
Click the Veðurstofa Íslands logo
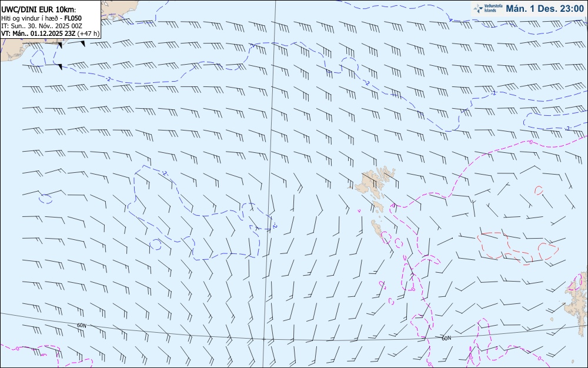point(487,8)
